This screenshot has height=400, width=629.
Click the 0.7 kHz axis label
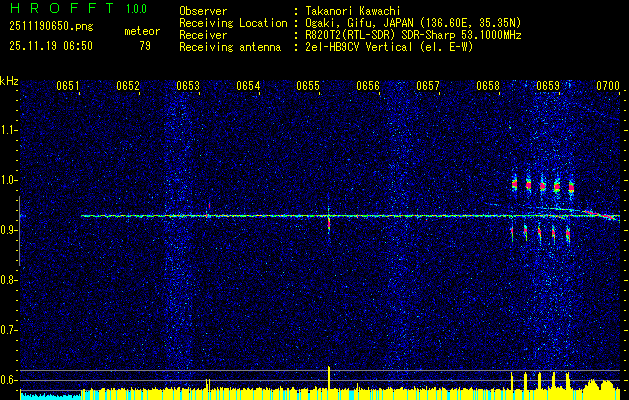(8, 330)
